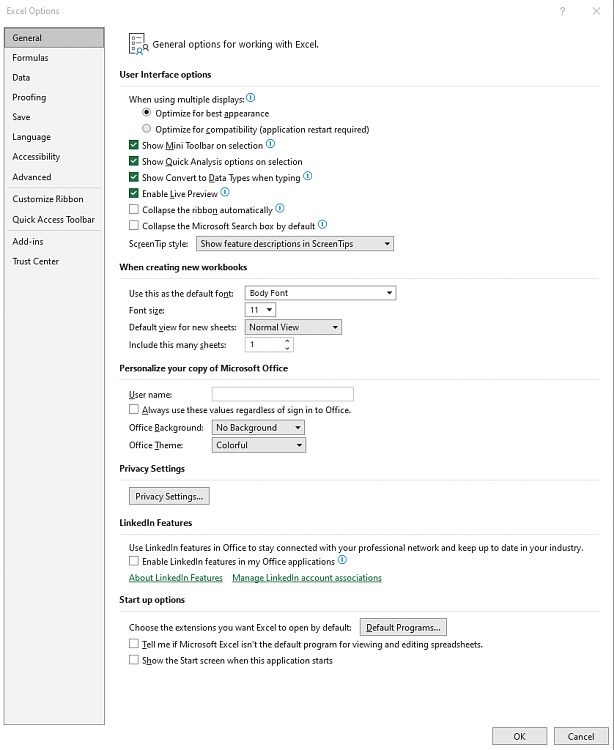
Task: Open Manage LinkedIn account associations link
Action: [307, 578]
